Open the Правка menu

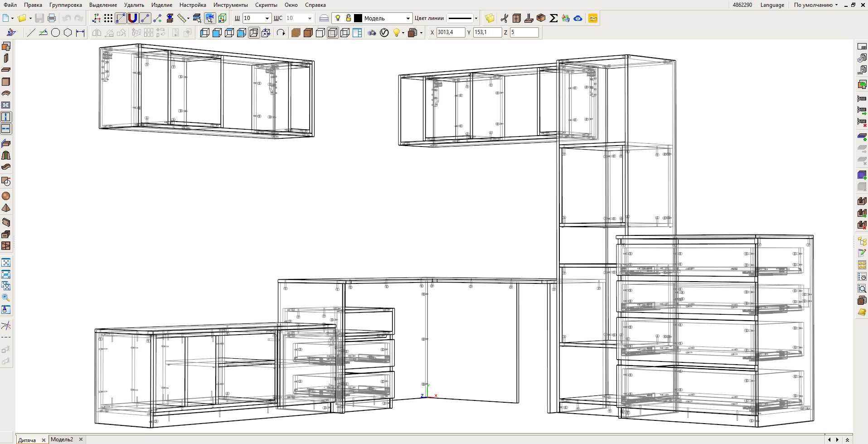33,5
